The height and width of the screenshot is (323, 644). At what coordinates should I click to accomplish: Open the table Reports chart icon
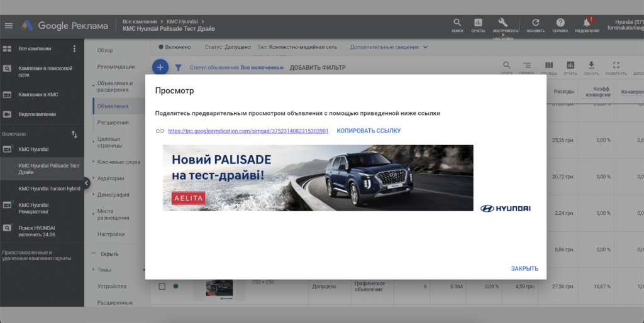tap(570, 67)
